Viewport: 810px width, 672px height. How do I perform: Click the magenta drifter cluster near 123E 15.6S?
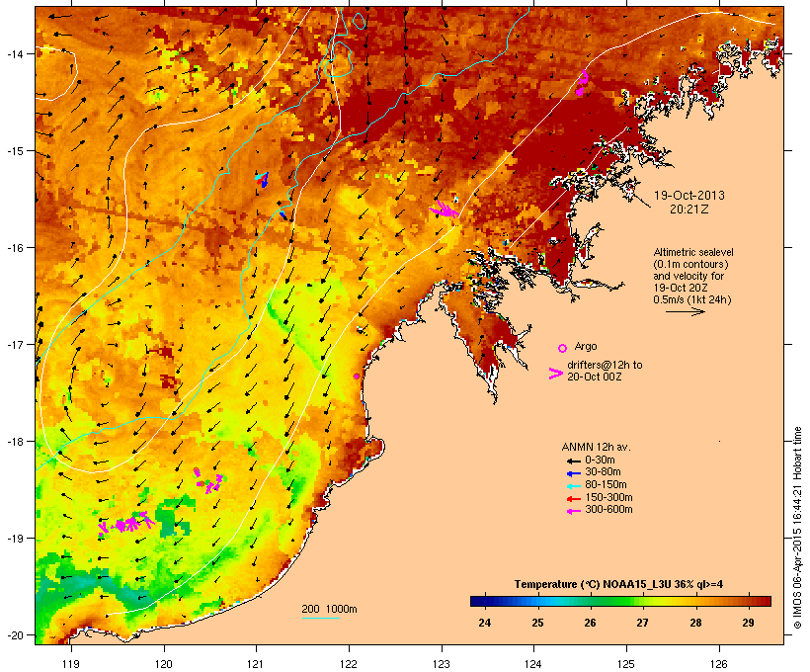[x=445, y=210]
